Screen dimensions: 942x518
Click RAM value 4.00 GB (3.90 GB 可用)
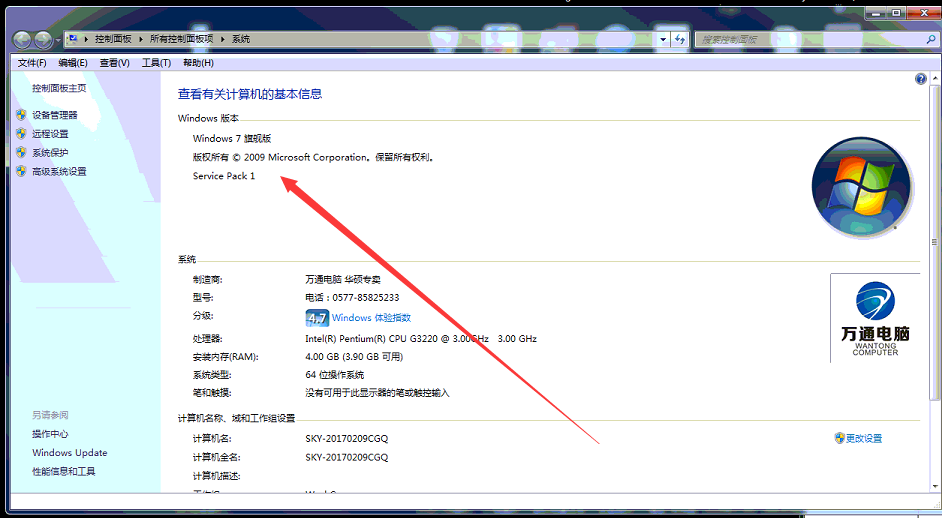354,356
